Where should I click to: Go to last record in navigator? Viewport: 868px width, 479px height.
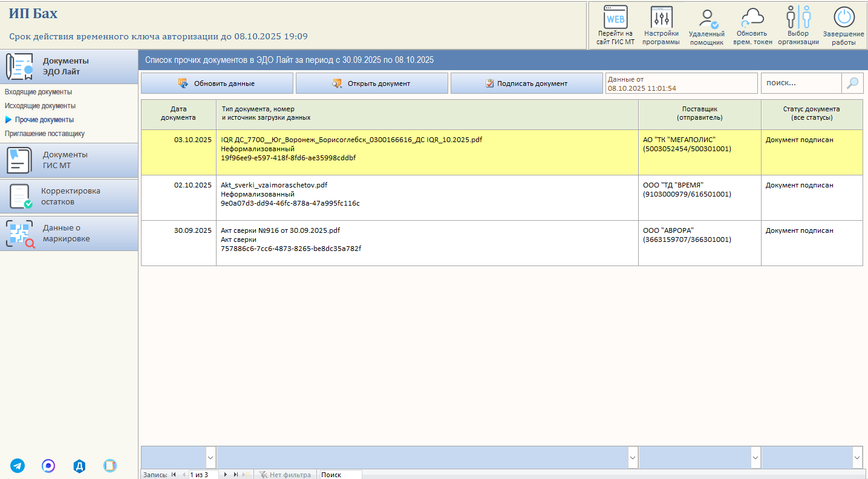click(235, 475)
